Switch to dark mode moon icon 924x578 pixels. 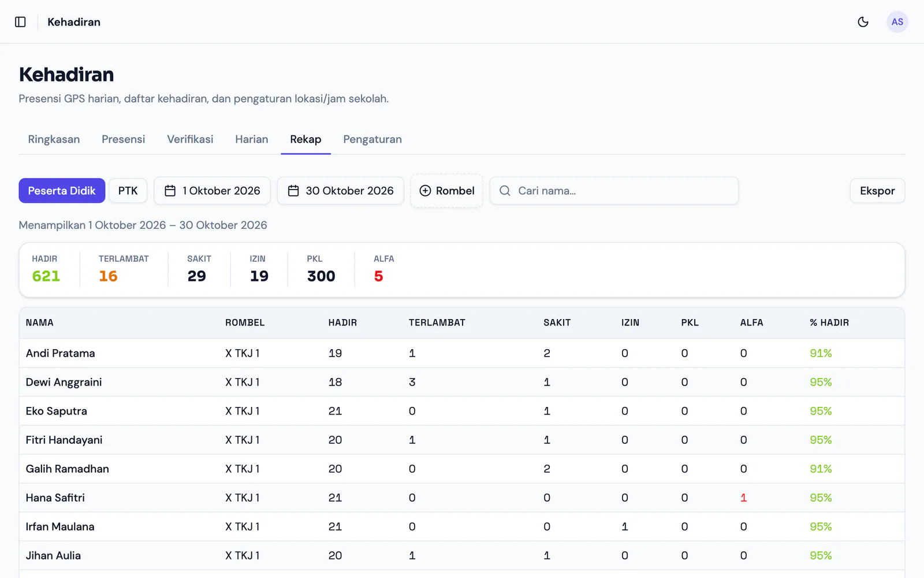(x=863, y=22)
